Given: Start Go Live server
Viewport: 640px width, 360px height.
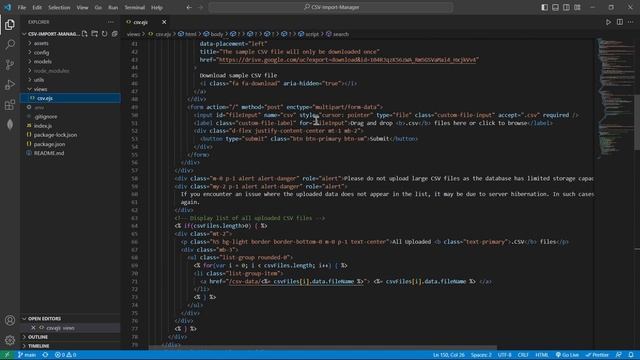Looking at the screenshot, I should tap(567, 355).
